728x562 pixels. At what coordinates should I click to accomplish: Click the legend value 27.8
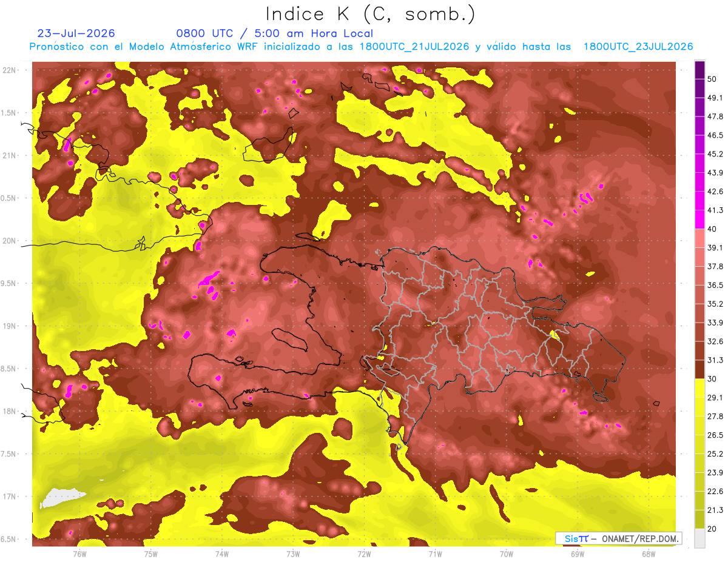click(x=715, y=416)
